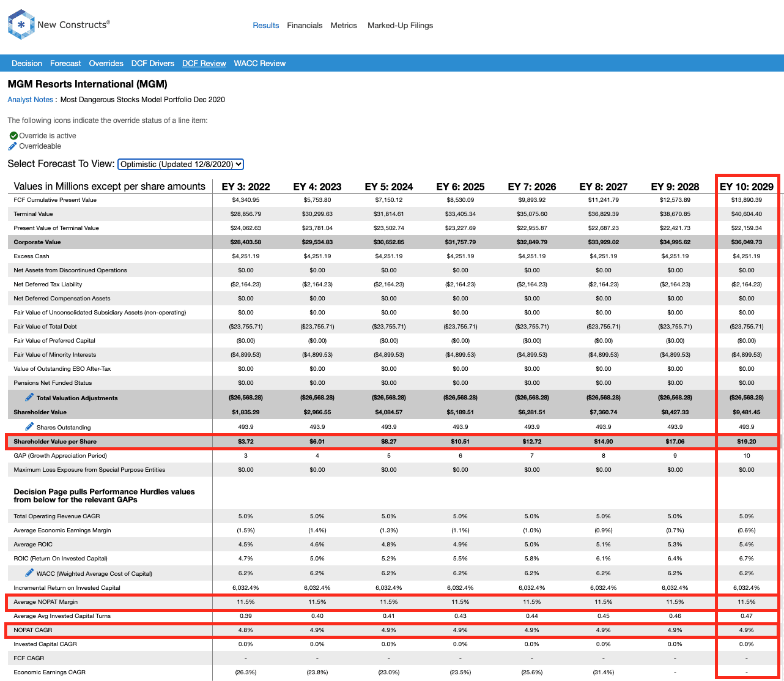Click the EY 3: 2022 column header
Image resolution: width=784 pixels, height=681 pixels.
coord(246,187)
